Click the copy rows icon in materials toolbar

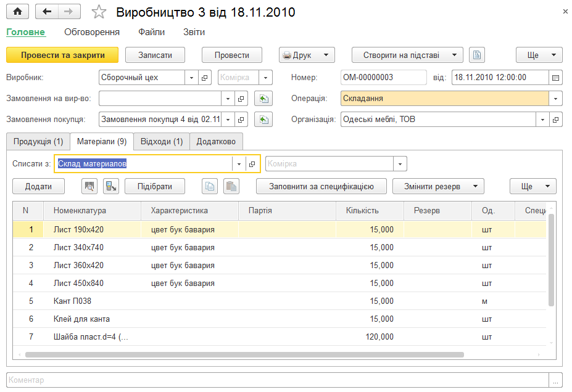coord(210,186)
